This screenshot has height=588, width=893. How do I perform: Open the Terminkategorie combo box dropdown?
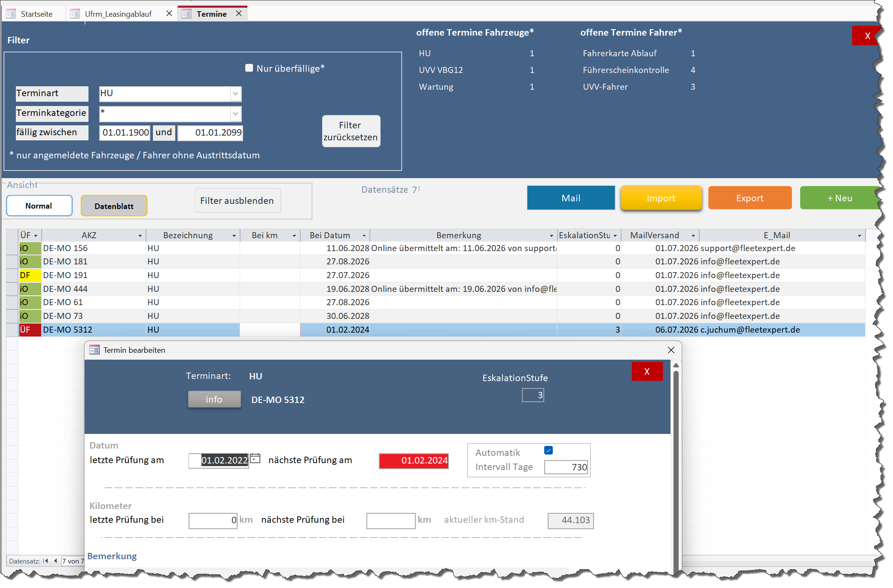[235, 114]
